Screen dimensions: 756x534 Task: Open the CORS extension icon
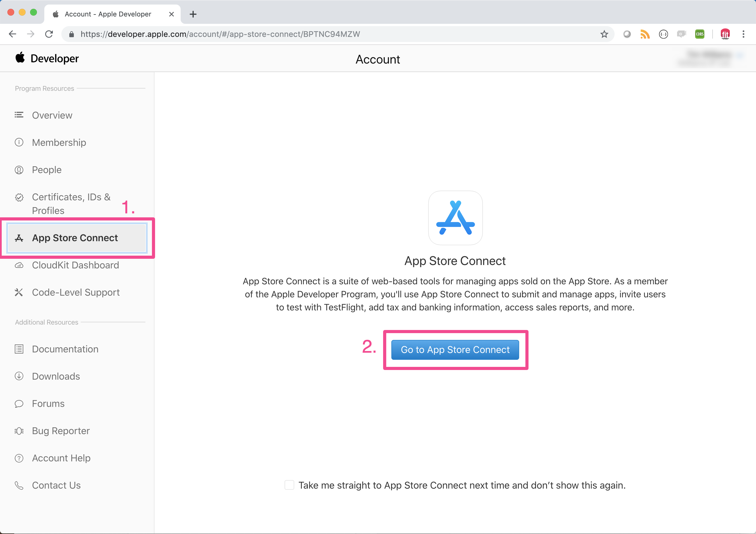(699, 34)
